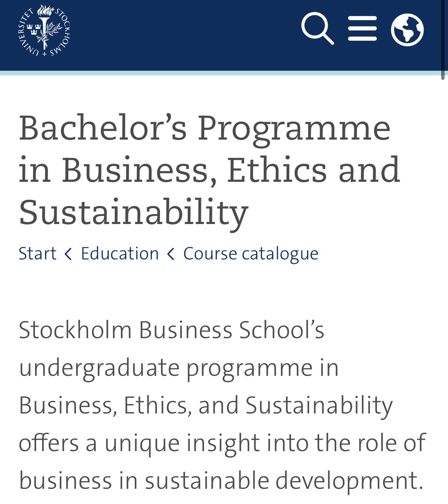The width and height of the screenshot is (448, 504).
Task: Click "Sustainability" on the heading's last line
Action: [133, 211]
